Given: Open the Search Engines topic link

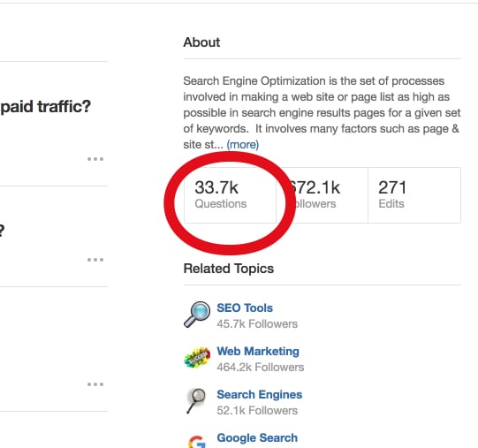Looking at the screenshot, I should pyautogui.click(x=260, y=394).
